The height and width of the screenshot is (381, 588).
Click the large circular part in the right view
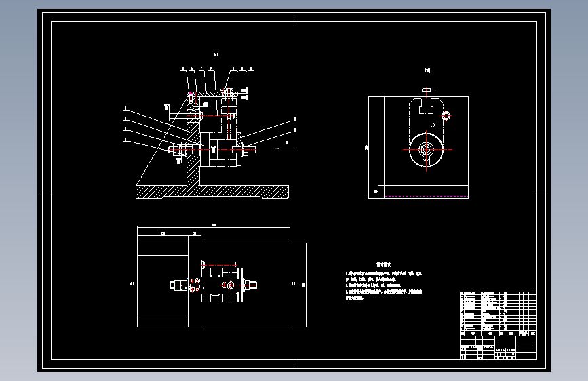(426, 150)
